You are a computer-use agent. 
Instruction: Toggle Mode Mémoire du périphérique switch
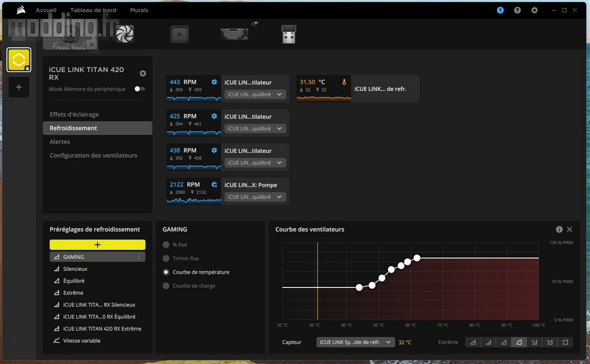click(x=139, y=89)
